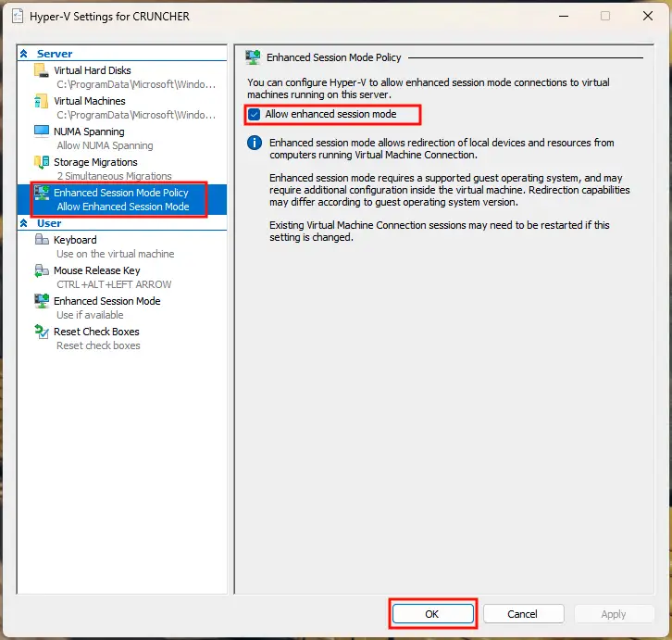Click the User Enhanced Session Mode icon

click(42, 301)
